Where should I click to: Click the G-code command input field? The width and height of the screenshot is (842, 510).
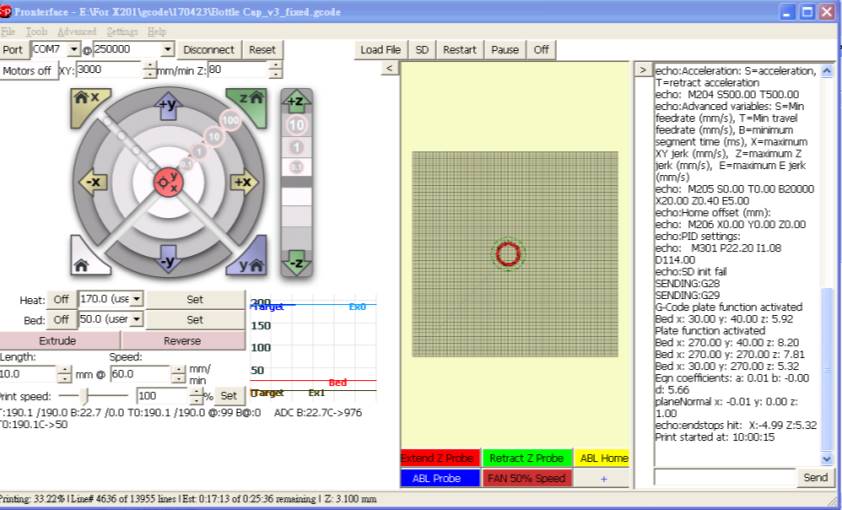[725, 478]
